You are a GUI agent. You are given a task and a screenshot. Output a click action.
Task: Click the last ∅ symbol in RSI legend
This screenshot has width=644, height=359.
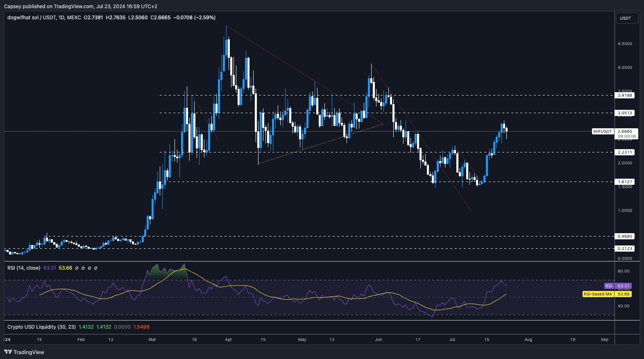(96, 268)
